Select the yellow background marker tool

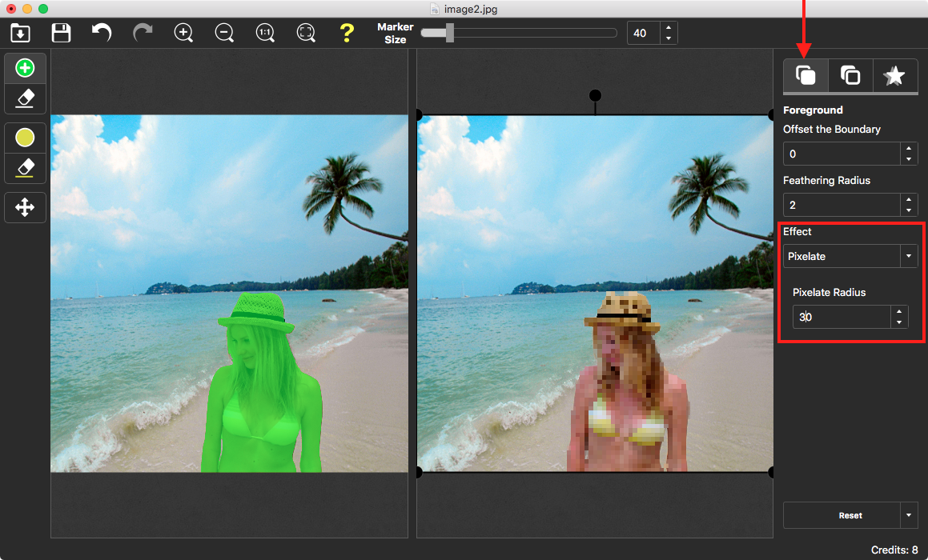point(25,137)
